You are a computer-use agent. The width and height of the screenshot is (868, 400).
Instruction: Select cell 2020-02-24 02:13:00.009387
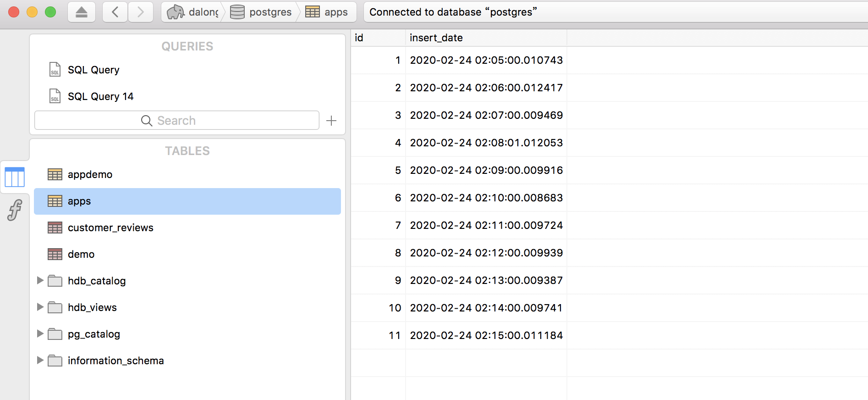[x=486, y=280]
